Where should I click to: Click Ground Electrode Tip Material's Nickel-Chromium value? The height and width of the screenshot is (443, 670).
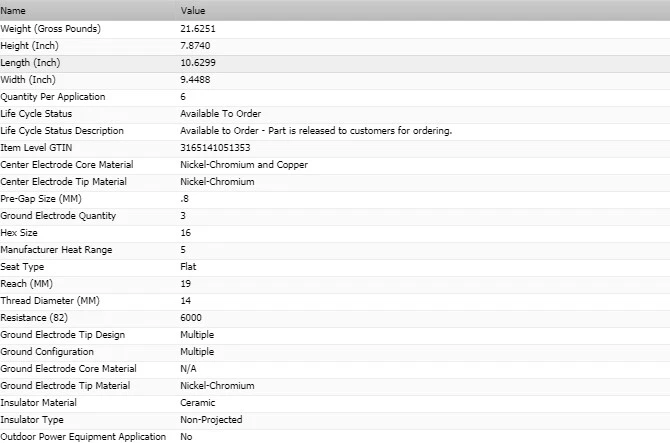tap(217, 386)
